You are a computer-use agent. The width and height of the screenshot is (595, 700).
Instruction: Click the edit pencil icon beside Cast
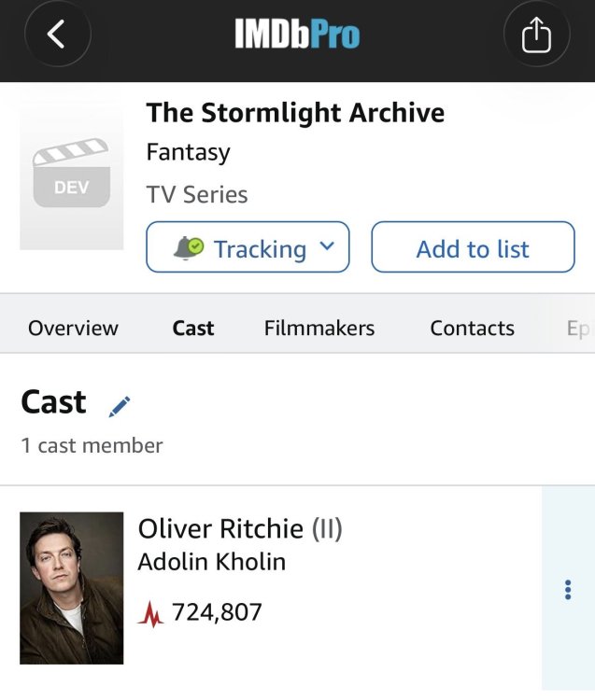[x=120, y=406]
